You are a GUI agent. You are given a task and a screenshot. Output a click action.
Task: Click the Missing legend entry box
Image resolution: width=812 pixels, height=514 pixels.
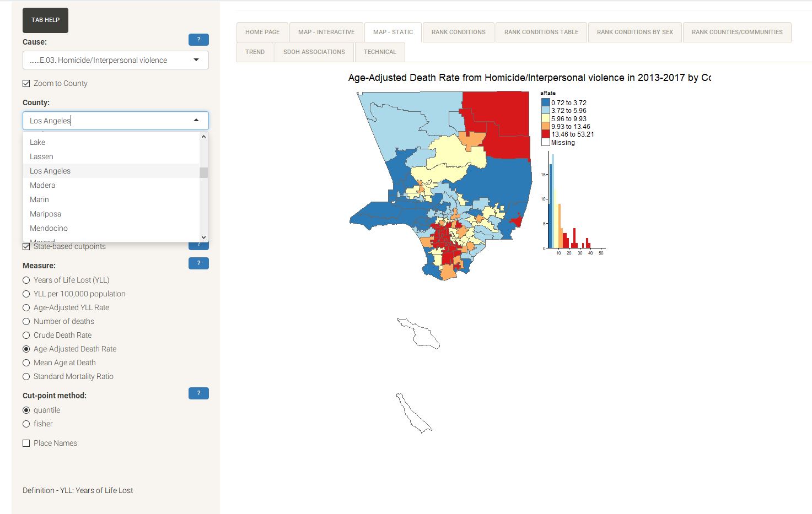coord(545,142)
